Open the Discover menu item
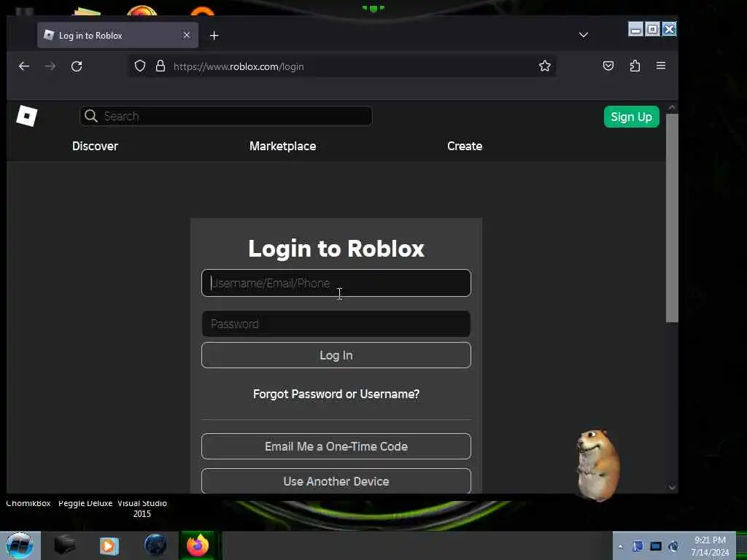 (95, 146)
